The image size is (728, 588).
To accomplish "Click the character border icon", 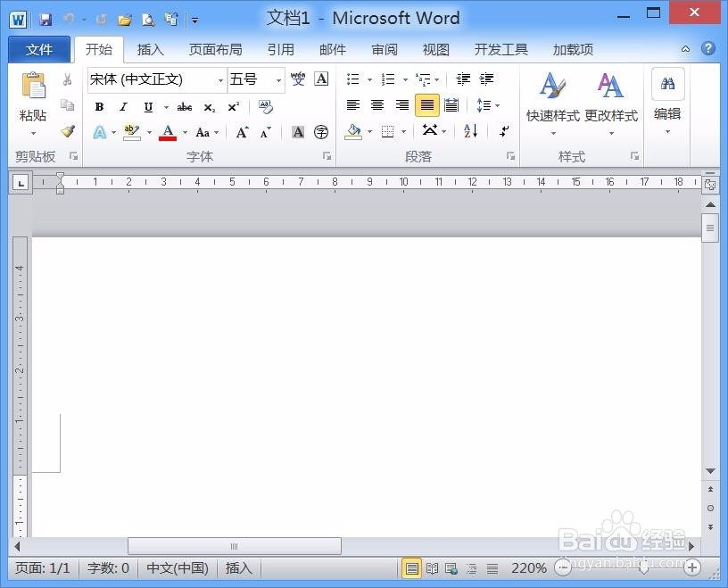I will point(321,79).
